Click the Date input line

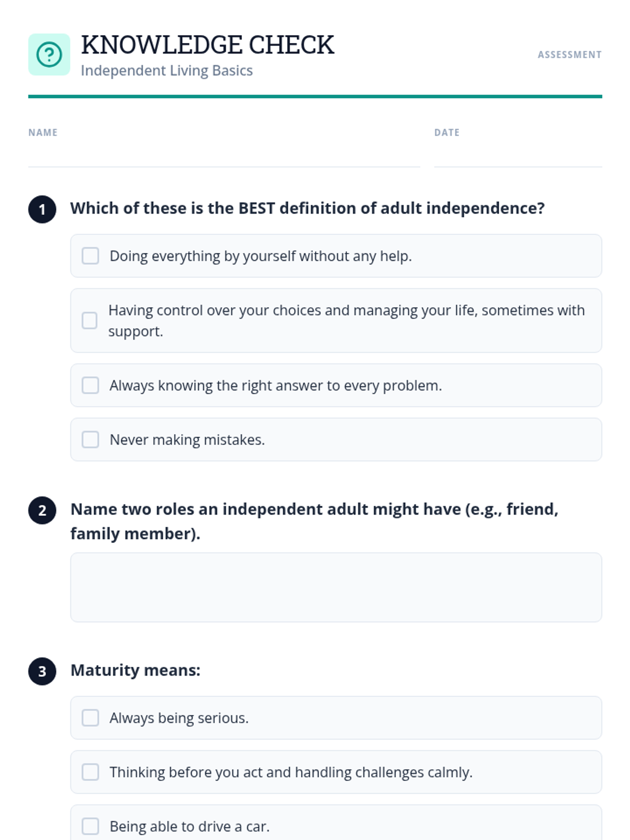click(518, 156)
